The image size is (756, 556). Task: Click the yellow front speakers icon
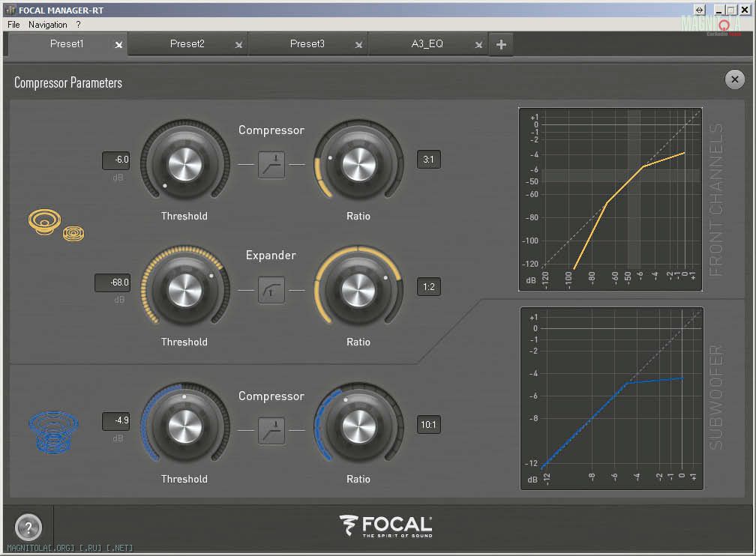tap(56, 225)
